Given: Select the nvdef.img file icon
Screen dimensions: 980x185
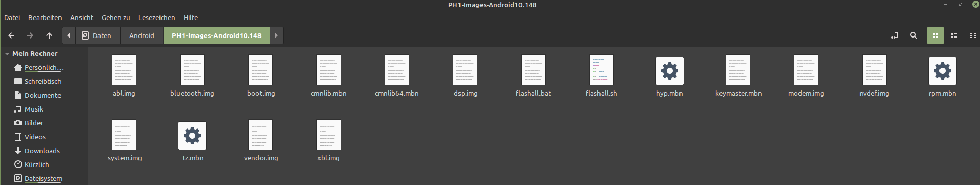Looking at the screenshot, I should click(874, 70).
